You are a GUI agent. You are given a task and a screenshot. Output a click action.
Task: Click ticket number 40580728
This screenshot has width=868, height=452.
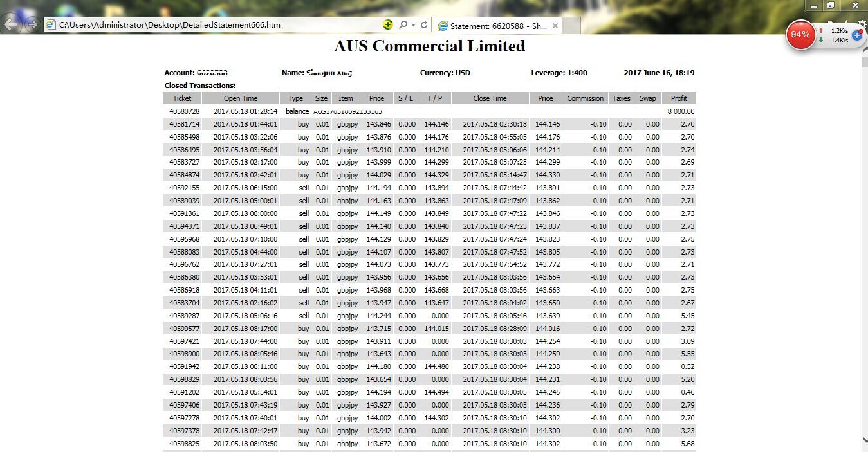click(185, 111)
